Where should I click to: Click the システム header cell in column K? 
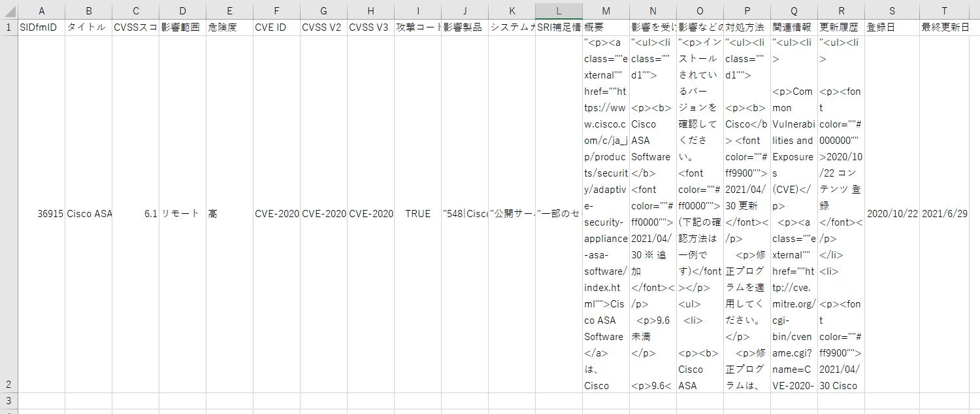tap(512, 27)
